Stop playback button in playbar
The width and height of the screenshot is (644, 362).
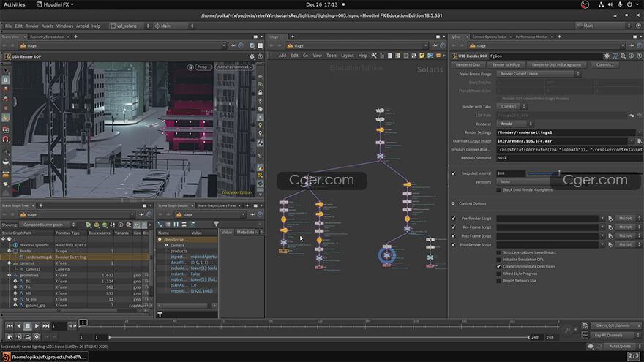[28, 326]
